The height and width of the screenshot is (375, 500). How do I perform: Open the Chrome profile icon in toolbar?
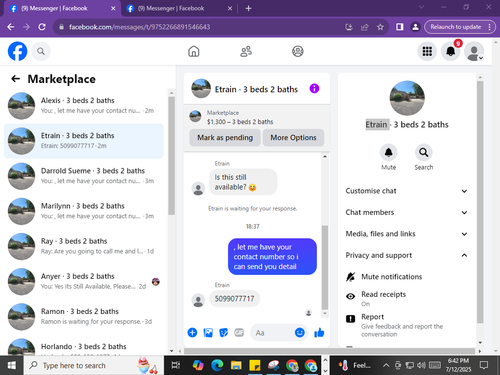coord(415,27)
